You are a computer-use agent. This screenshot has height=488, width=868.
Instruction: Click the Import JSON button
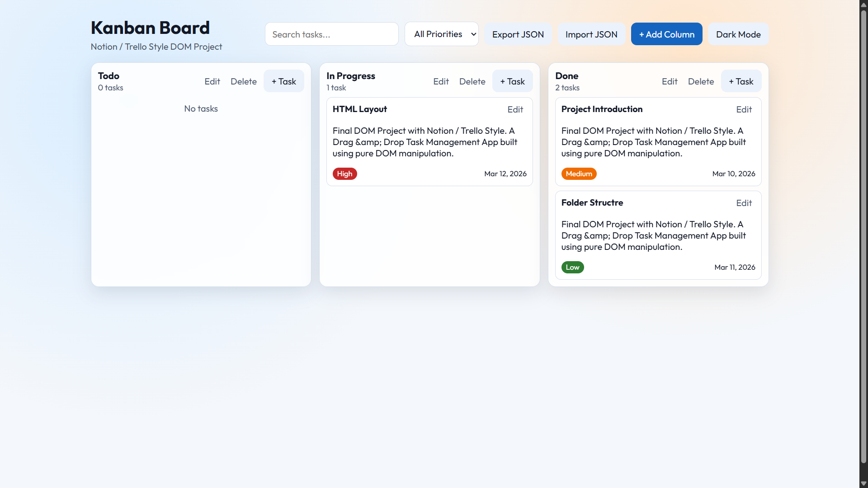[591, 34]
